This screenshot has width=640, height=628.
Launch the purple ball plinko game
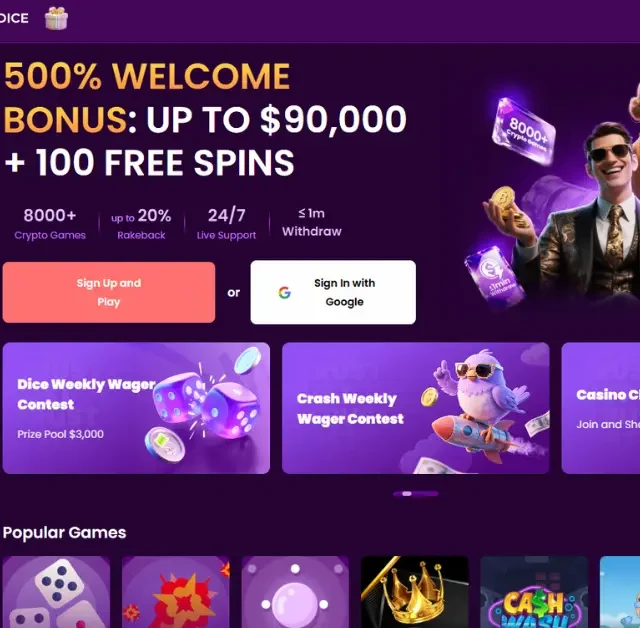295,592
